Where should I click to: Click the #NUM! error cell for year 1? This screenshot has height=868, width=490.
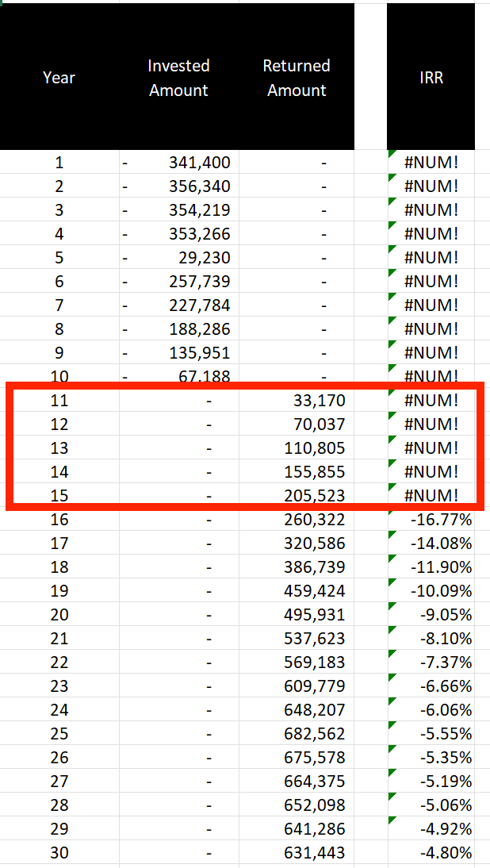pyautogui.click(x=431, y=163)
